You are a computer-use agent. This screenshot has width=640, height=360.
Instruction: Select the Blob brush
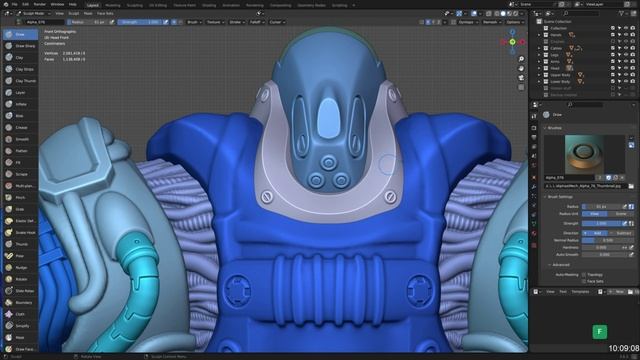click(20, 116)
